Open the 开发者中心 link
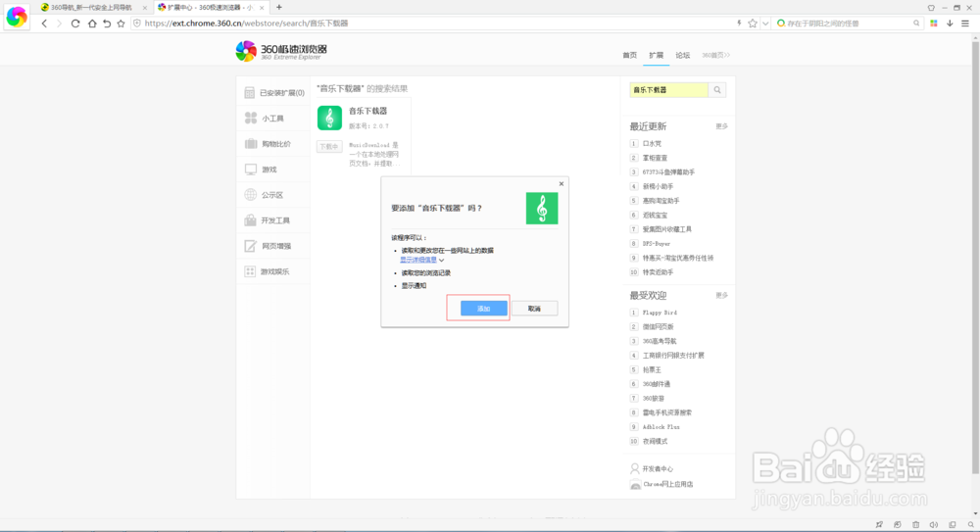 652,469
